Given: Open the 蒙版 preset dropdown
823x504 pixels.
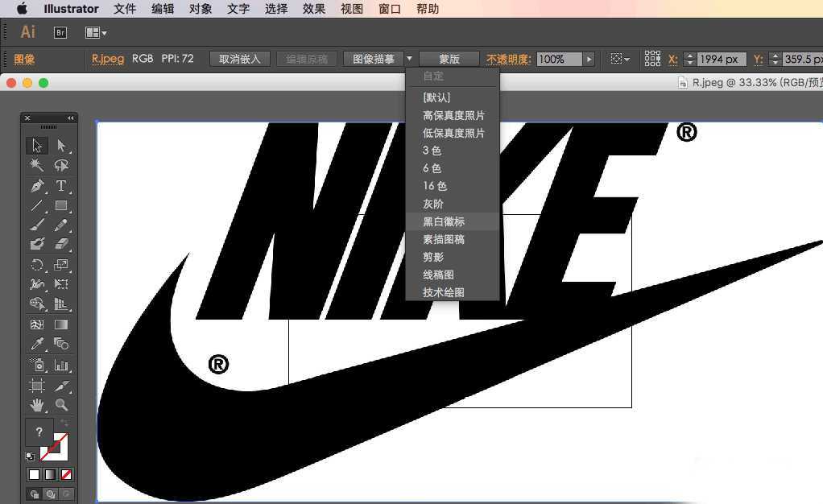Looking at the screenshot, I should pyautogui.click(x=449, y=58).
